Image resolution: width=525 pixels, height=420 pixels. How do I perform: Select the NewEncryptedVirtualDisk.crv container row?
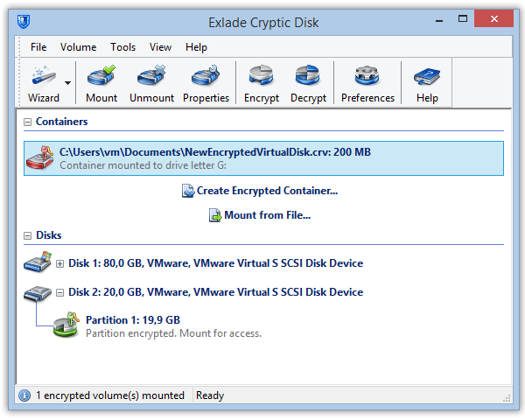[263, 158]
